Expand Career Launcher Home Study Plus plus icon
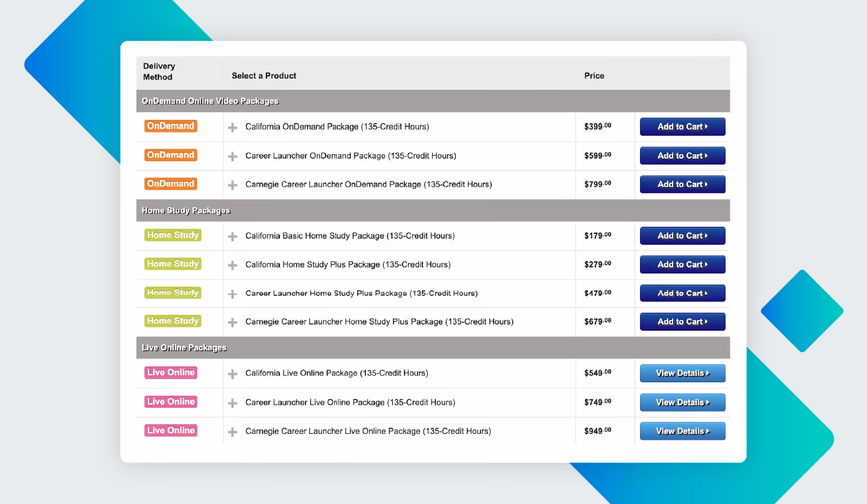 pos(233,294)
